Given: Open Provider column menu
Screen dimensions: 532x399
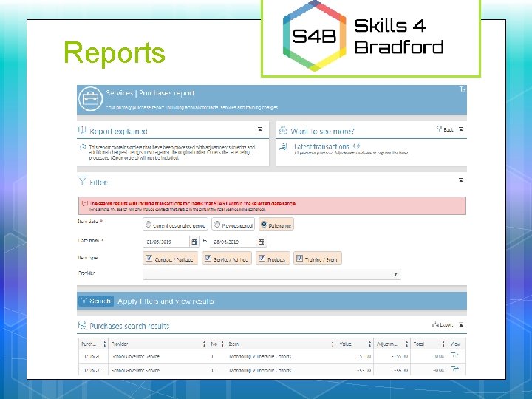Looking at the screenshot, I should (204, 344).
